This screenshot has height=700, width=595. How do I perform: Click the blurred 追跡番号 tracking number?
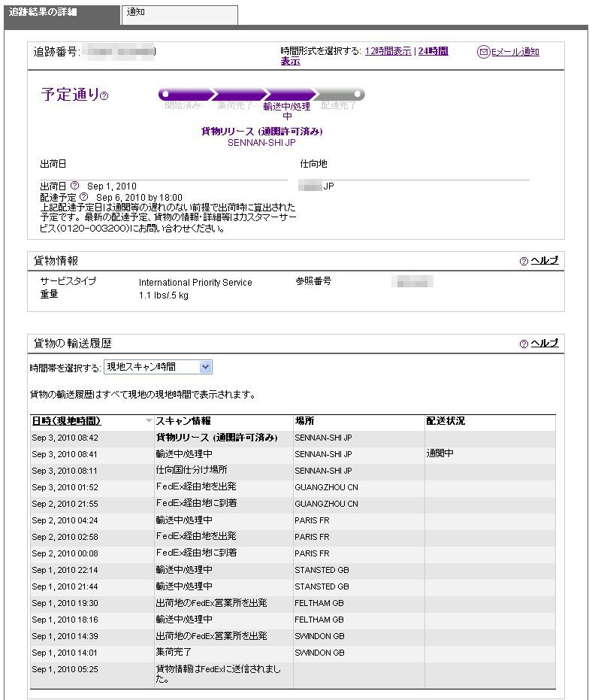(120, 52)
